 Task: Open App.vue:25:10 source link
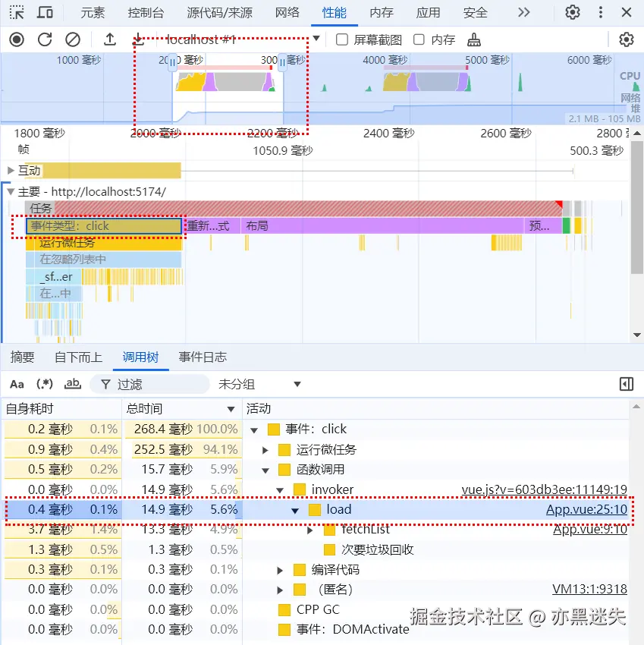click(x=586, y=509)
